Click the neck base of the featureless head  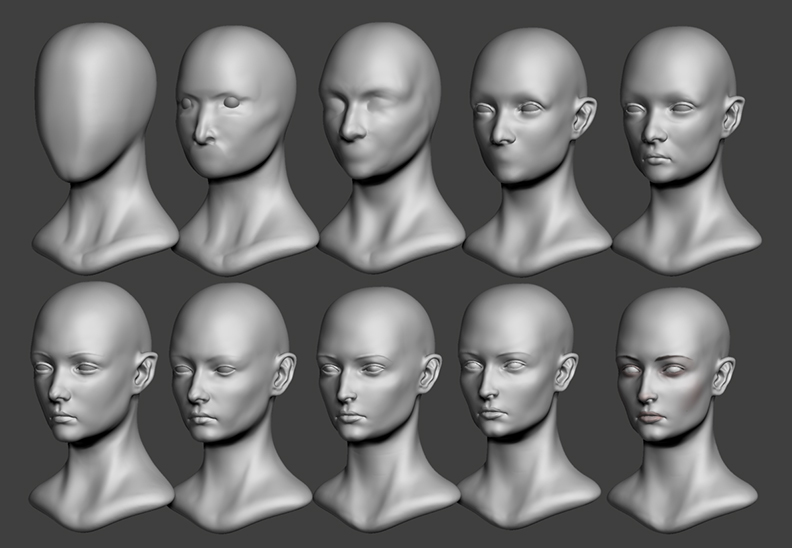pyautogui.click(x=104, y=247)
